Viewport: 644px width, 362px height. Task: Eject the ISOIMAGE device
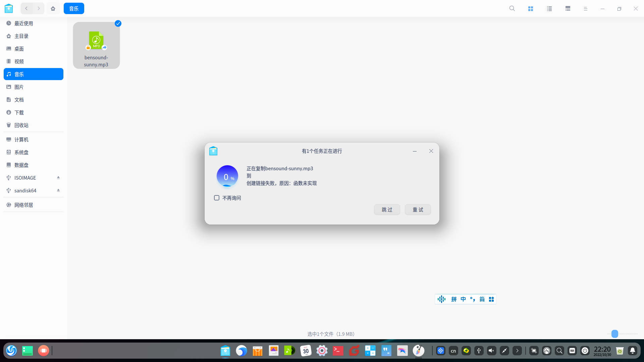click(58, 178)
